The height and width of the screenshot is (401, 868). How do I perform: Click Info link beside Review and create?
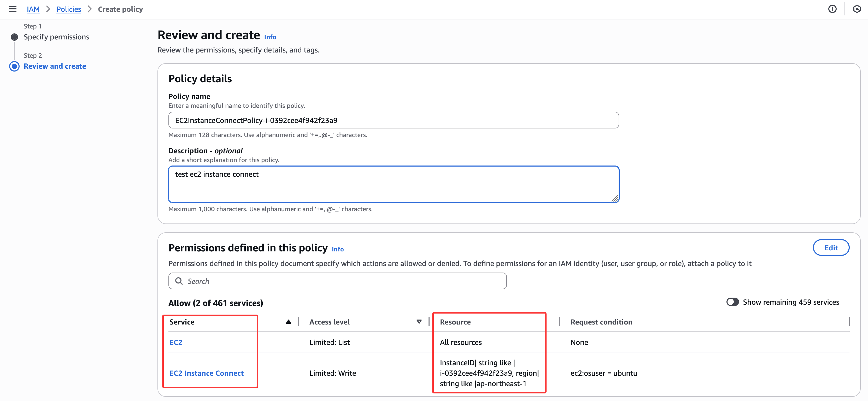click(x=270, y=37)
